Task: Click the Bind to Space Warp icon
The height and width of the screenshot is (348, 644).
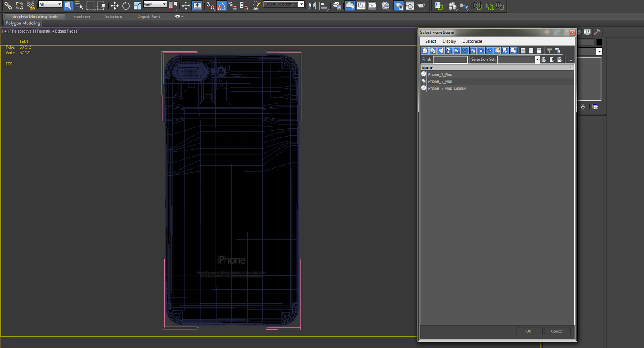Action: 30,6
